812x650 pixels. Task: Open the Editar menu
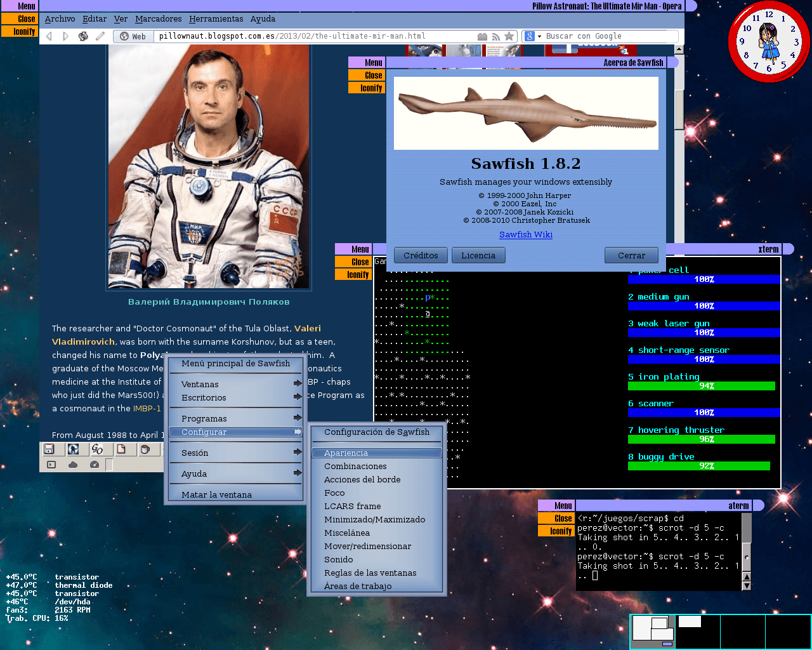pos(95,19)
